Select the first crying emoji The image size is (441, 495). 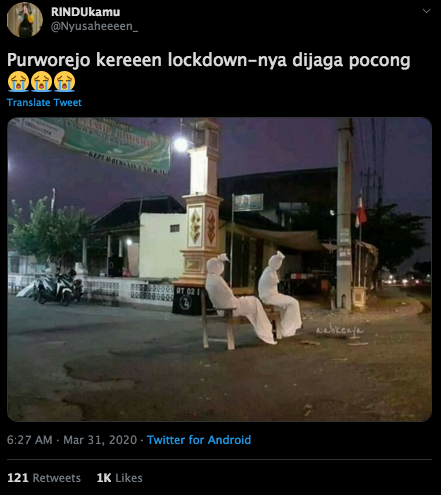(x=18, y=81)
